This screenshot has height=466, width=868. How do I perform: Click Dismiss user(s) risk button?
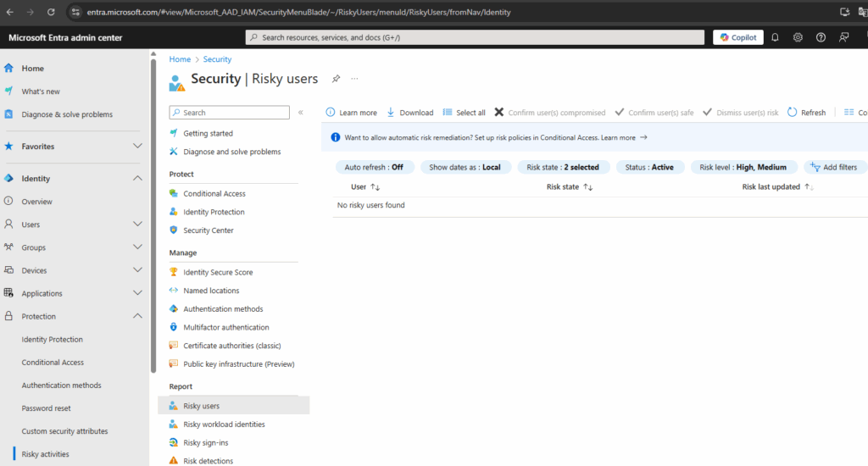(x=740, y=113)
